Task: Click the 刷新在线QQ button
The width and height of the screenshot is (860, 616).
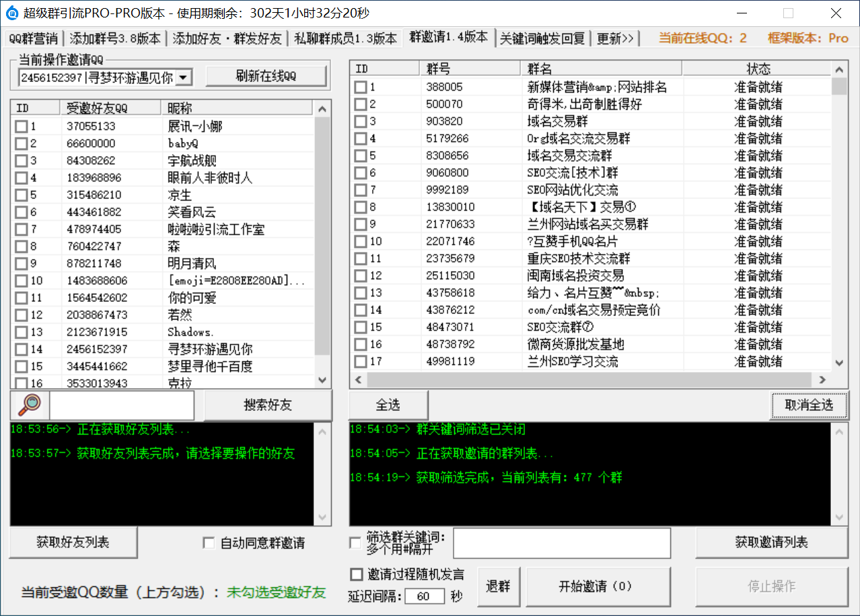Action: click(x=266, y=77)
